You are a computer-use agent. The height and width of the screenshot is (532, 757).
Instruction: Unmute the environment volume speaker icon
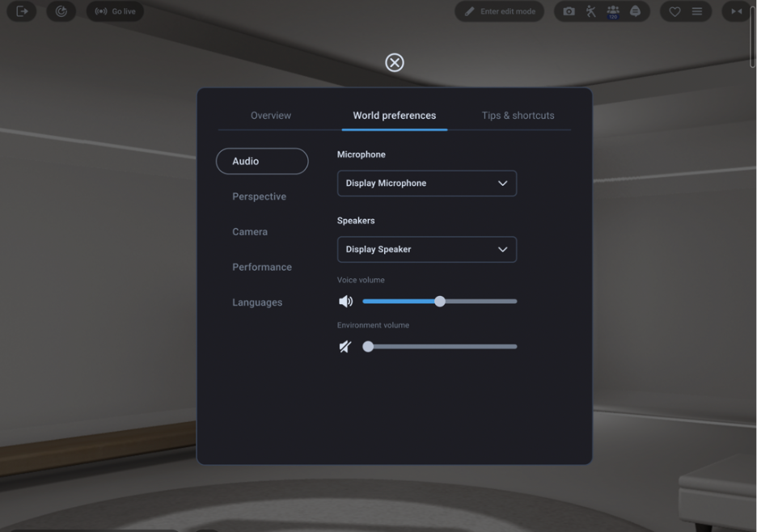coord(345,346)
